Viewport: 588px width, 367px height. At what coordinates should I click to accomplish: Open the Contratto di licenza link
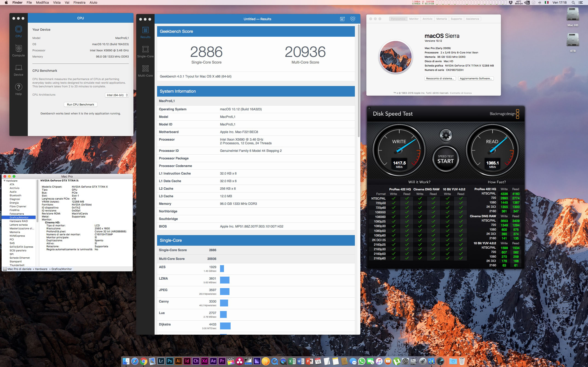461,93
